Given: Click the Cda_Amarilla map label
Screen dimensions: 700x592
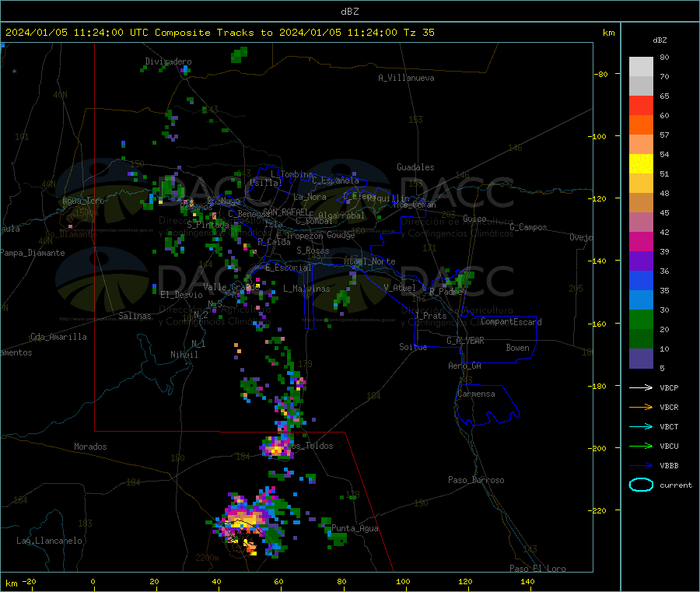Looking at the screenshot, I should pyautogui.click(x=58, y=337).
